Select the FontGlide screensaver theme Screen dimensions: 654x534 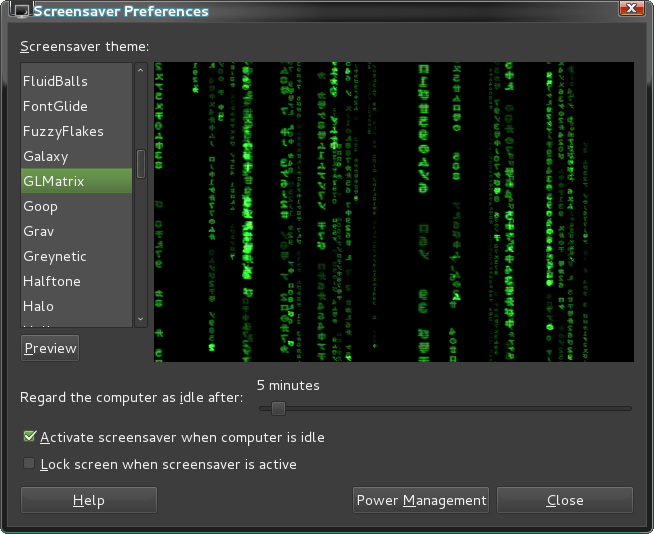point(56,106)
